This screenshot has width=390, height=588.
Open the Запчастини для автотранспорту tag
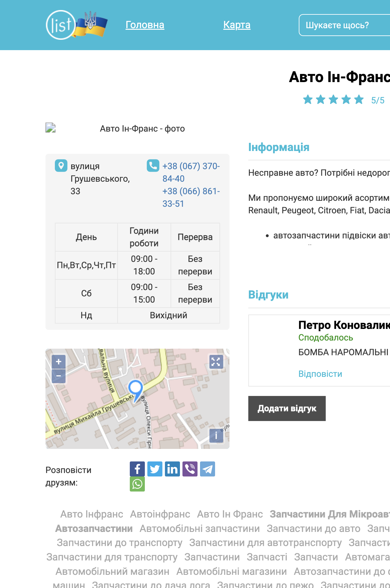click(266, 543)
